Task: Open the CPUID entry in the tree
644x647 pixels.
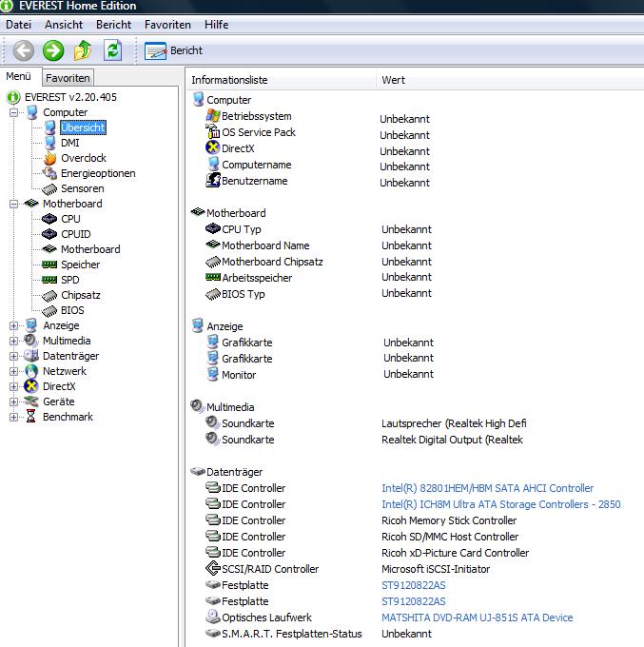Action: tap(75, 234)
